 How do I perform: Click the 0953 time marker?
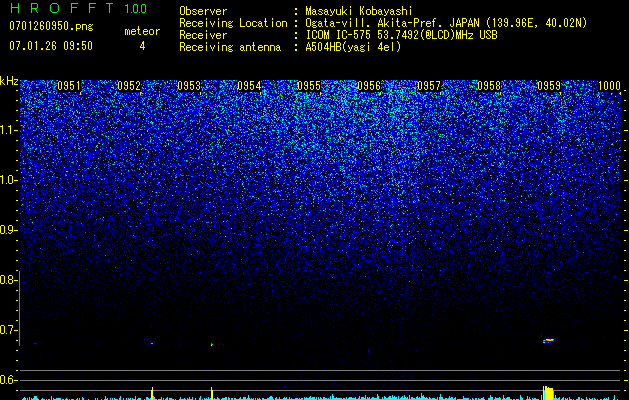(189, 86)
